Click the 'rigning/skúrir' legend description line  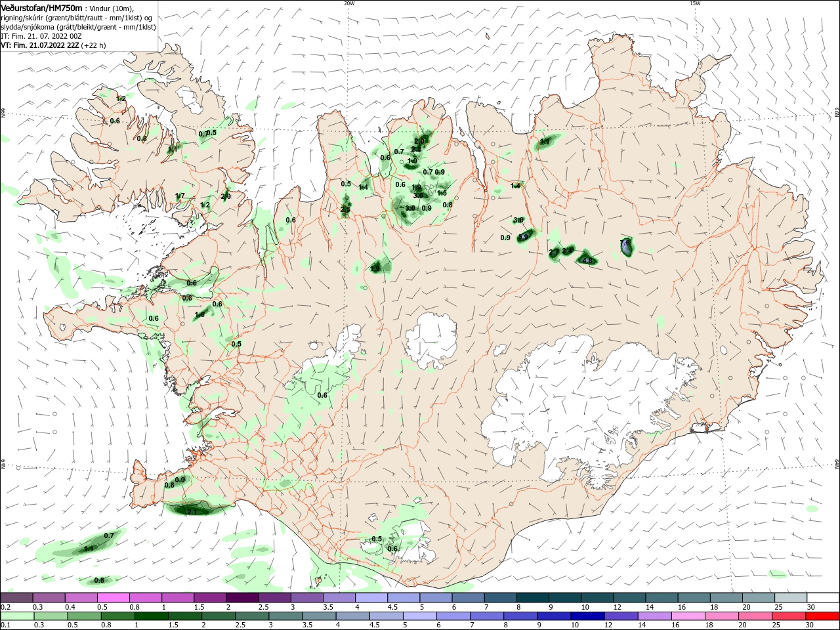(x=77, y=17)
